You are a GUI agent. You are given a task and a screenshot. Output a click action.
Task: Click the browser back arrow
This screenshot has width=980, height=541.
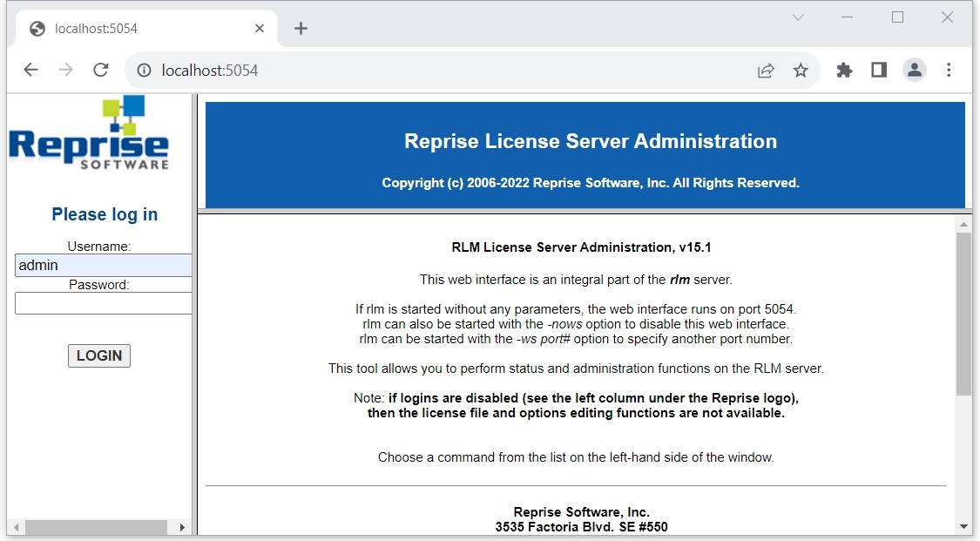(31, 71)
